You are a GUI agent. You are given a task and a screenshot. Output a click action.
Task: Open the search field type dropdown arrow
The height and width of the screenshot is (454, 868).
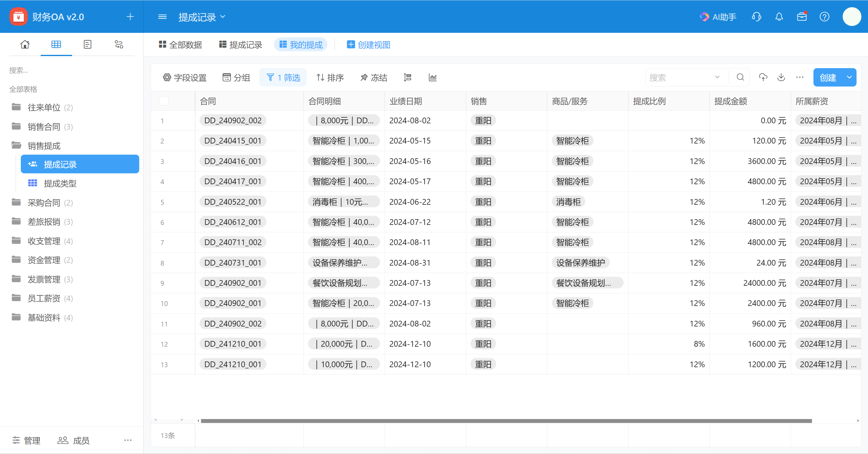717,77
